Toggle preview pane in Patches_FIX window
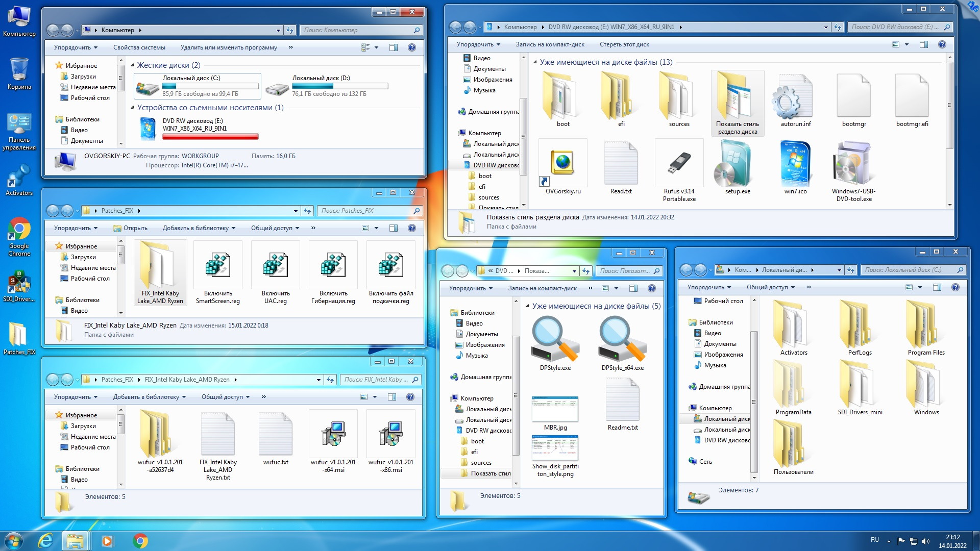Screen dimensions: 980x551 click(394, 228)
